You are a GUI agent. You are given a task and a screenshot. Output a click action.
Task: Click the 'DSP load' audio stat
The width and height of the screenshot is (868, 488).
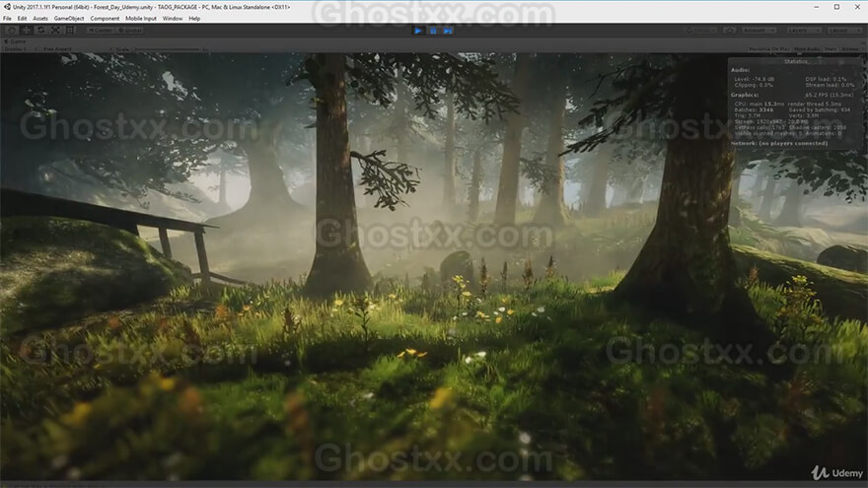pyautogui.click(x=826, y=79)
